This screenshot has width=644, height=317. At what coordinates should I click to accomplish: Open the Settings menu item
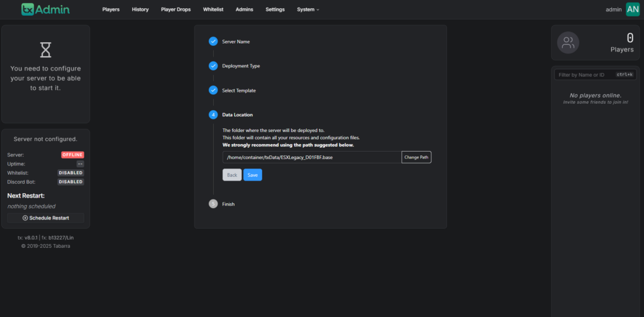pyautogui.click(x=275, y=9)
